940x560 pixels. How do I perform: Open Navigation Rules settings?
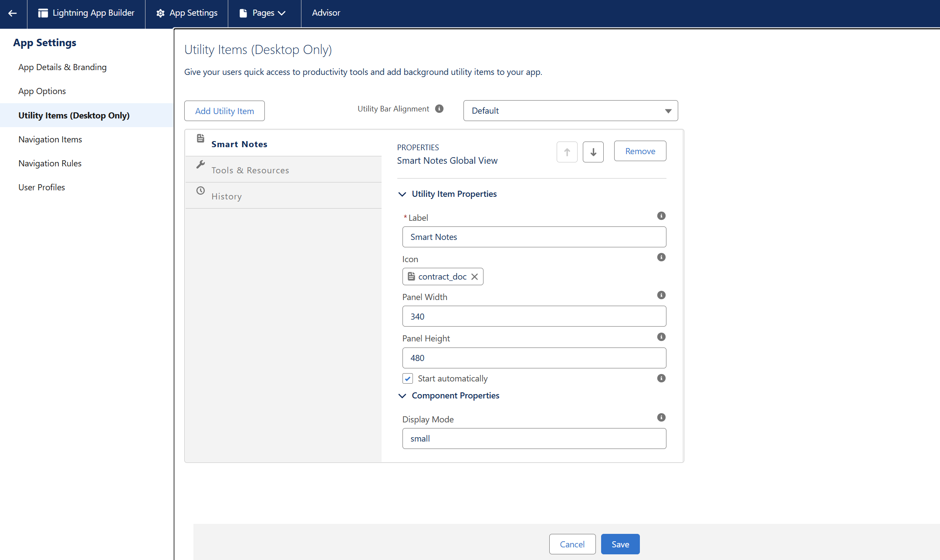pos(50,163)
